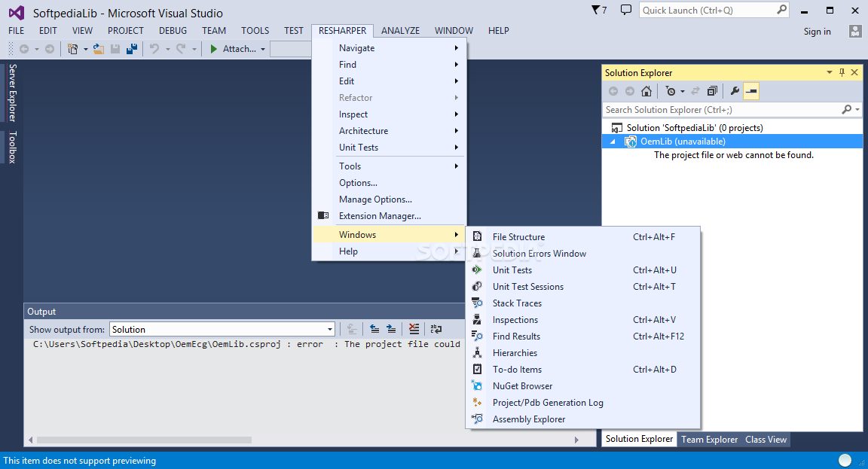The height and width of the screenshot is (469, 868).
Task: Click the notifications flag icon
Action: 596,10
